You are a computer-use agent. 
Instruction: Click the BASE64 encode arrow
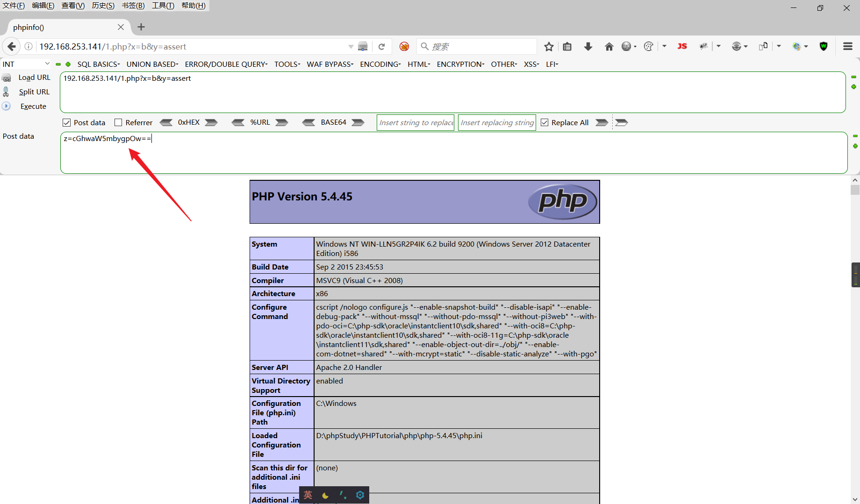[358, 122]
